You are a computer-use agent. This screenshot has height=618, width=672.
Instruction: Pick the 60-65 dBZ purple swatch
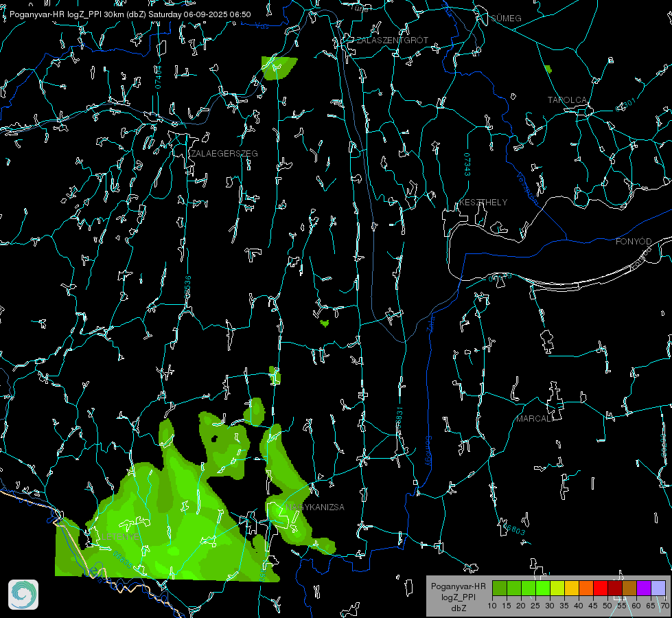click(x=643, y=588)
